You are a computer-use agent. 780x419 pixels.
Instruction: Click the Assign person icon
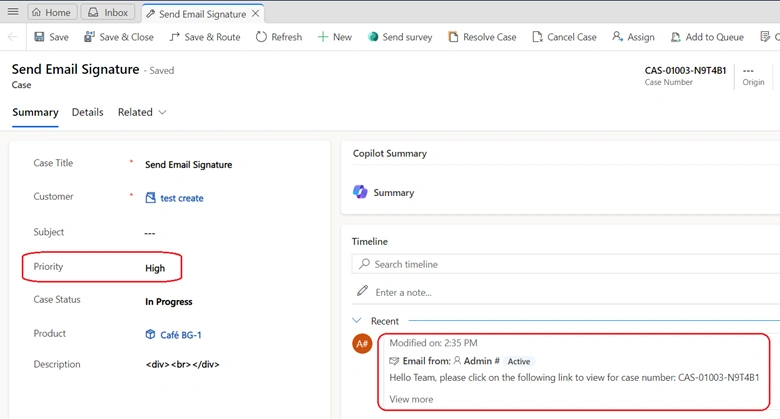coord(617,36)
